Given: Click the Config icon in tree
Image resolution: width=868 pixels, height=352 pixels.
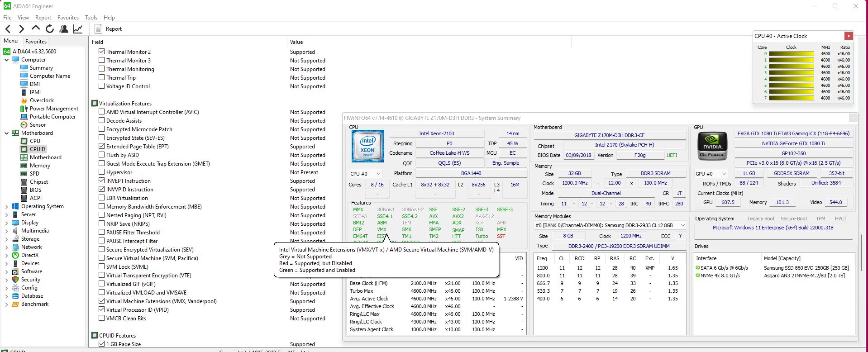Looking at the screenshot, I should [x=15, y=288].
